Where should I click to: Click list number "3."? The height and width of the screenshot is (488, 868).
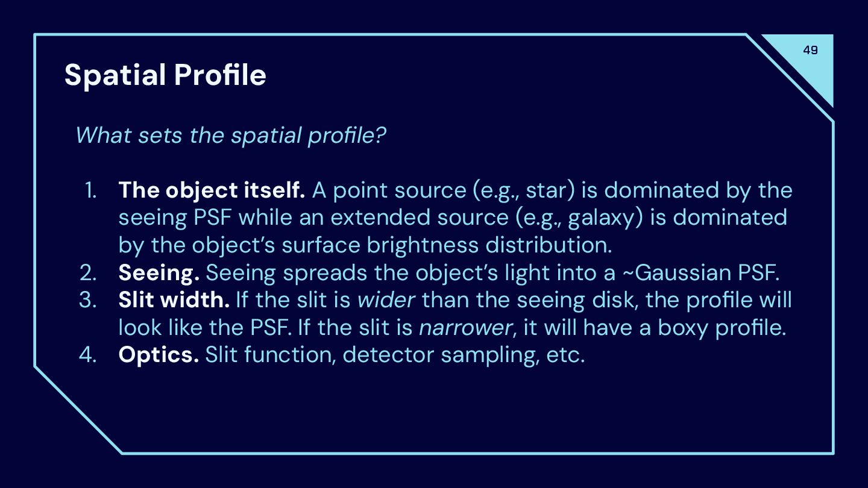(88, 300)
